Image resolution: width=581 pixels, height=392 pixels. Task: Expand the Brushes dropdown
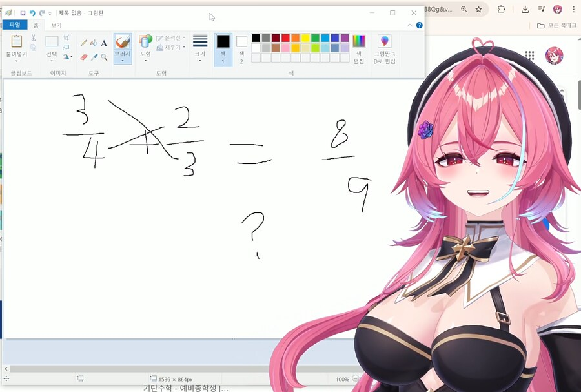(122, 61)
